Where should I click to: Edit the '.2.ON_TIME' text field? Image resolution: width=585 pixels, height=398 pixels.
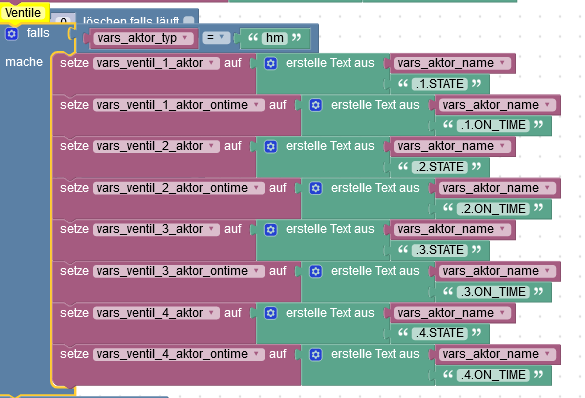click(x=493, y=209)
